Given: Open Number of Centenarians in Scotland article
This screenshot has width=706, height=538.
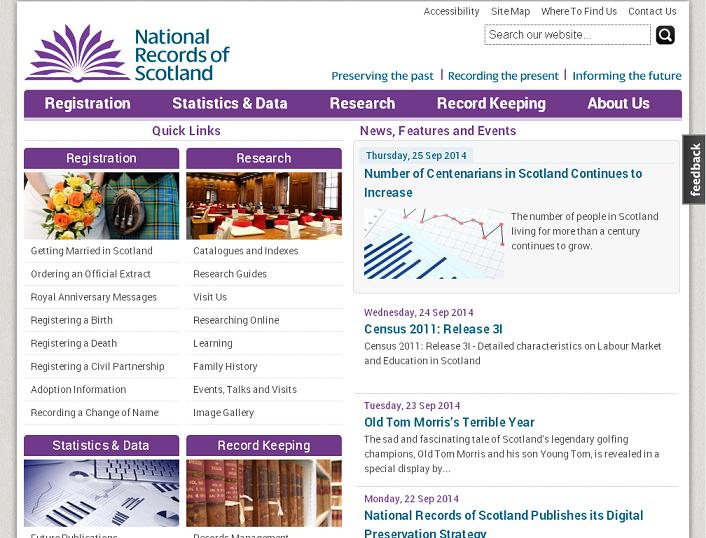Looking at the screenshot, I should click(x=503, y=183).
